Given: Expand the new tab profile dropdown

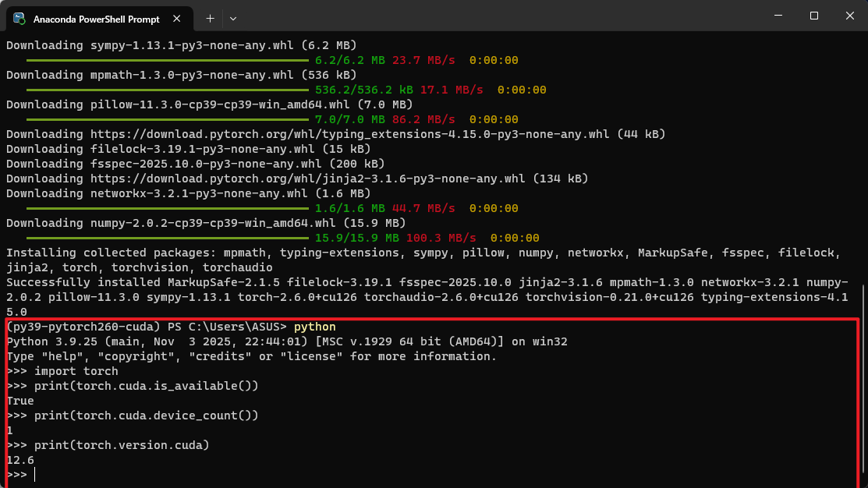Looking at the screenshot, I should [233, 19].
